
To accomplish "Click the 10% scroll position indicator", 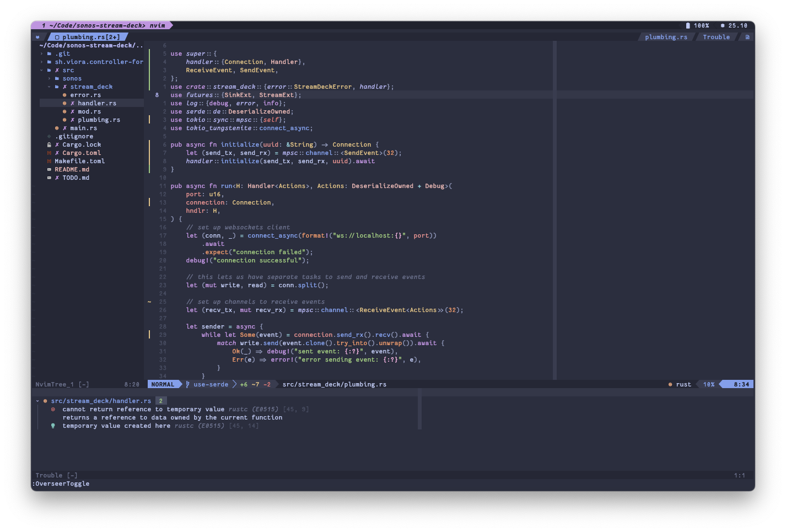I will point(709,385).
